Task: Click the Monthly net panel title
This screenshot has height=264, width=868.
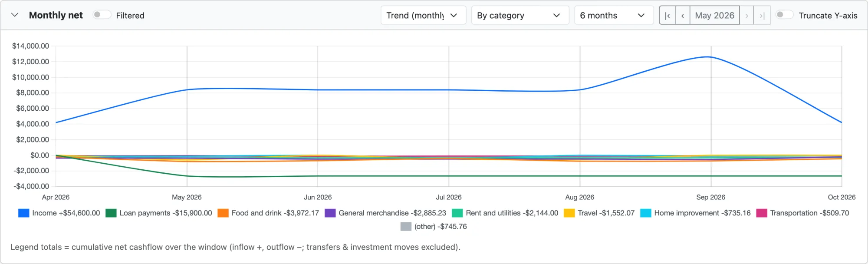Action: [x=56, y=15]
